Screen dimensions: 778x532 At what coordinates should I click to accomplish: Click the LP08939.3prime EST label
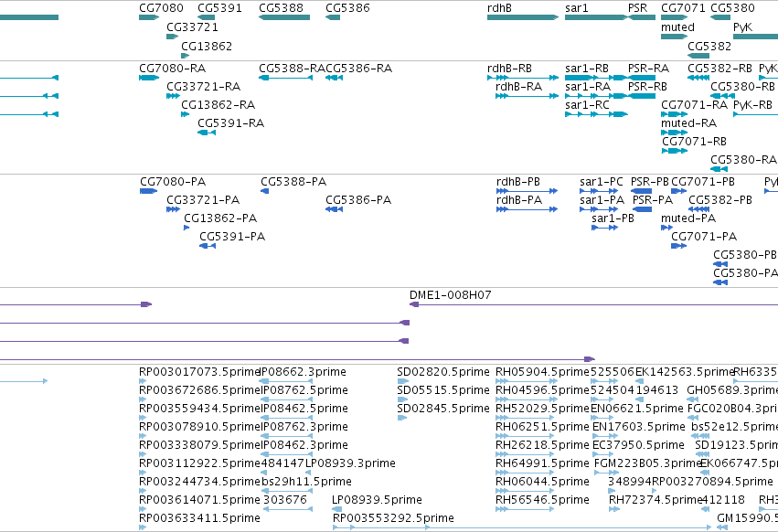pyautogui.click(x=350, y=463)
